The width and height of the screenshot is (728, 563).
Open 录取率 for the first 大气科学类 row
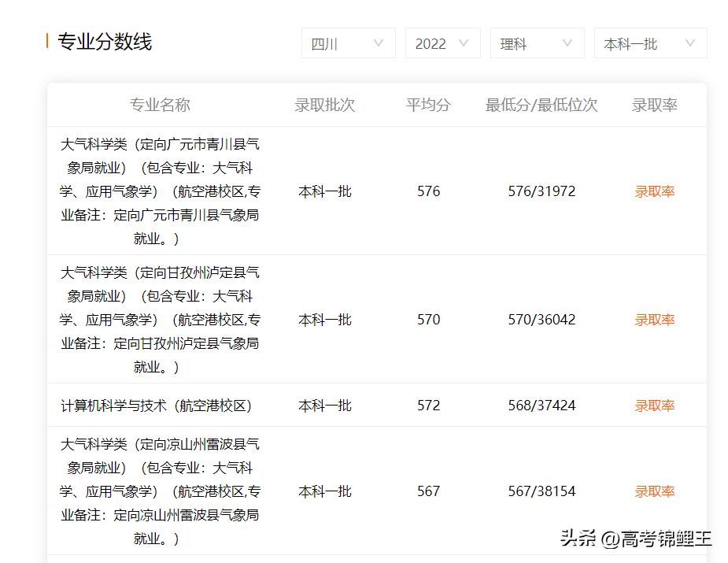click(x=653, y=191)
